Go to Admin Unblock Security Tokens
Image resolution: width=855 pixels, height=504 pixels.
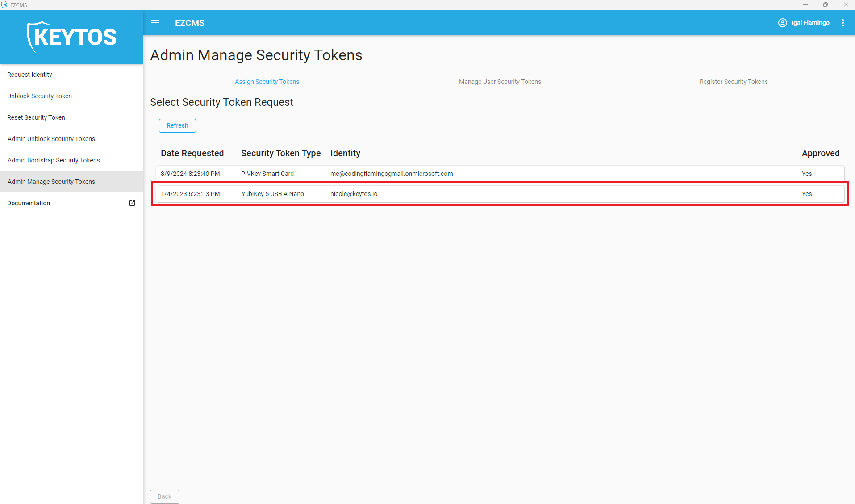(71, 139)
